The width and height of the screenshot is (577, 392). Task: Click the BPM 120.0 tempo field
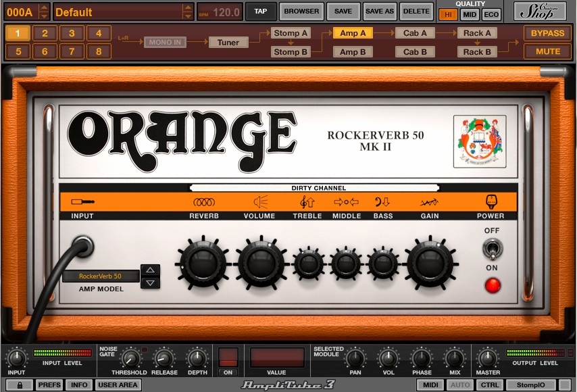(220, 12)
